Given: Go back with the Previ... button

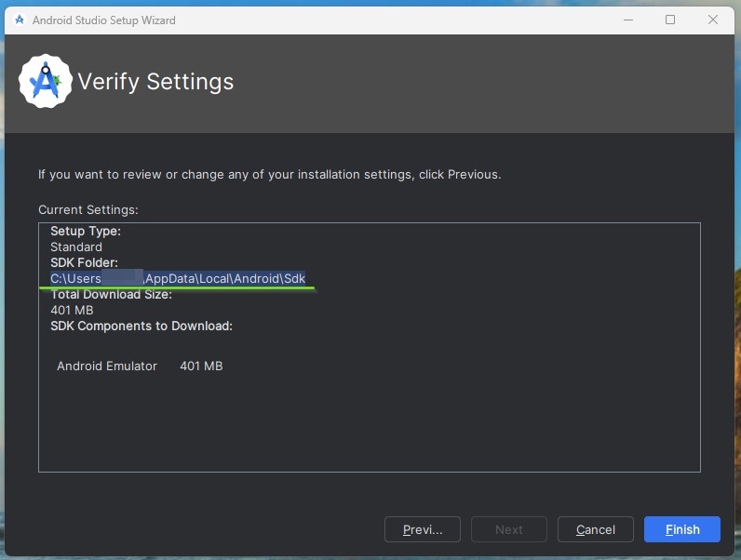Looking at the screenshot, I should point(423,529).
